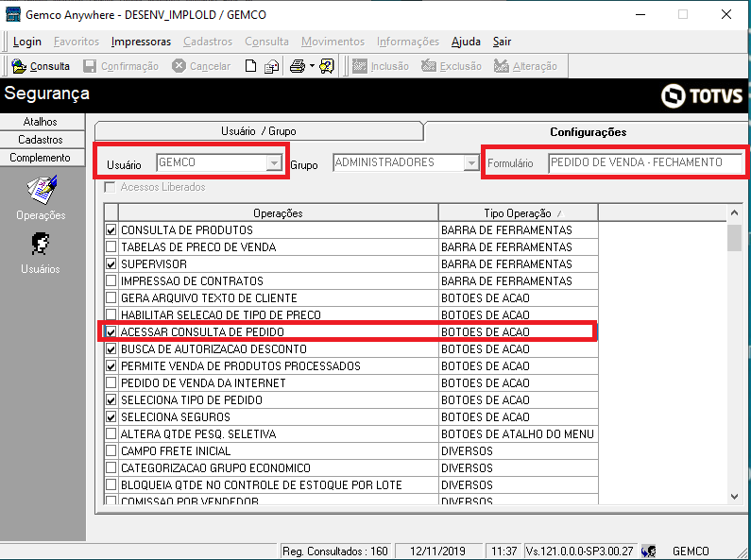
Task: Click the Cancelar toolbar icon
Action: point(179,66)
